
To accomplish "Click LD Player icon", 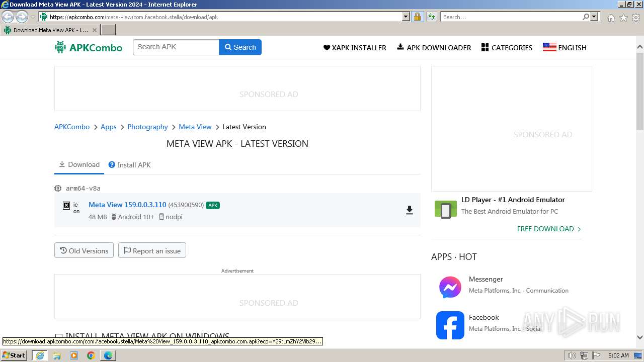I will click(x=445, y=209).
